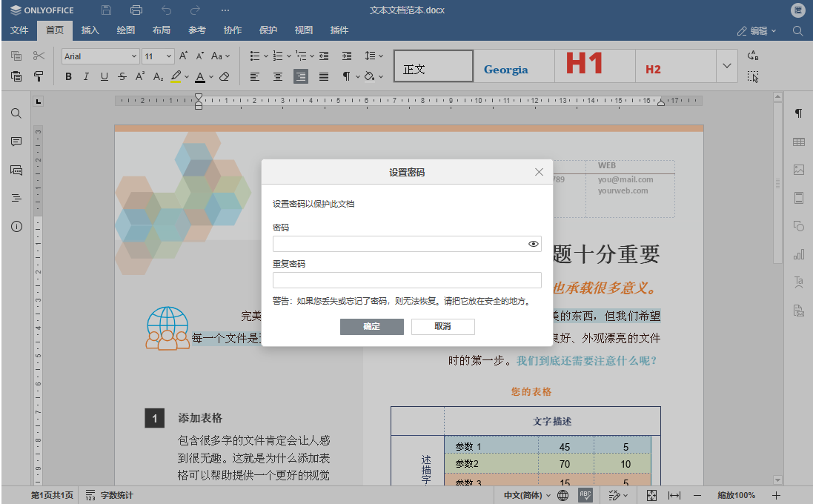Viewport: 813px width, 504px height.
Task: Open Table settings in right sidebar
Action: coord(799,142)
